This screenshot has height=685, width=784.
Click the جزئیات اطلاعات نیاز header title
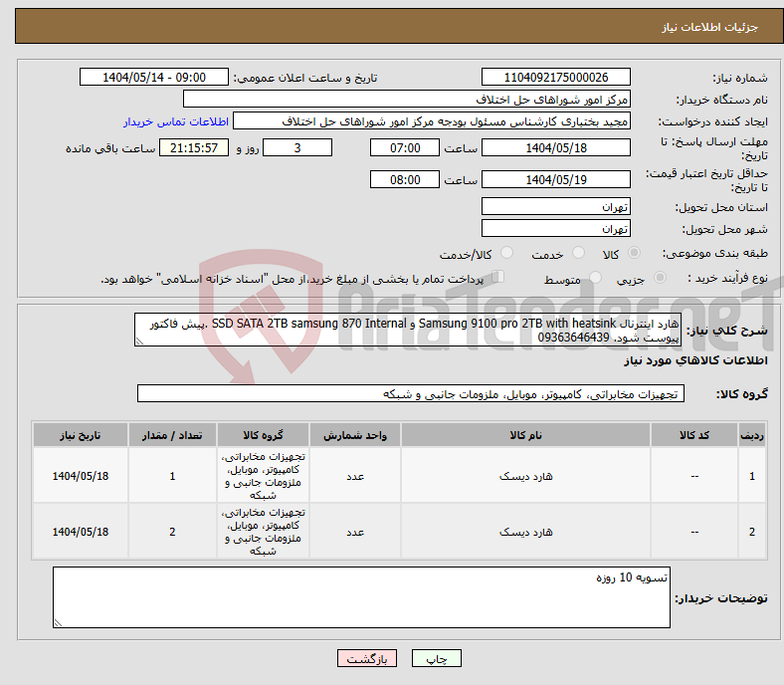tap(710, 27)
